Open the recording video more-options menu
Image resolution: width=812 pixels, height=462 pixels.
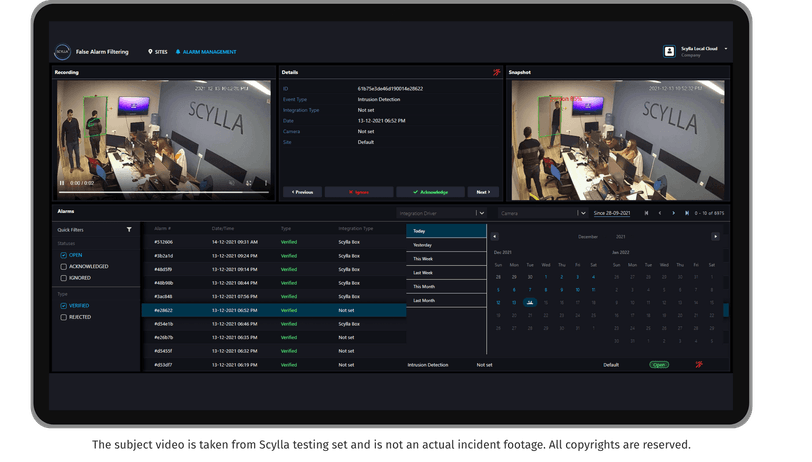click(x=266, y=183)
